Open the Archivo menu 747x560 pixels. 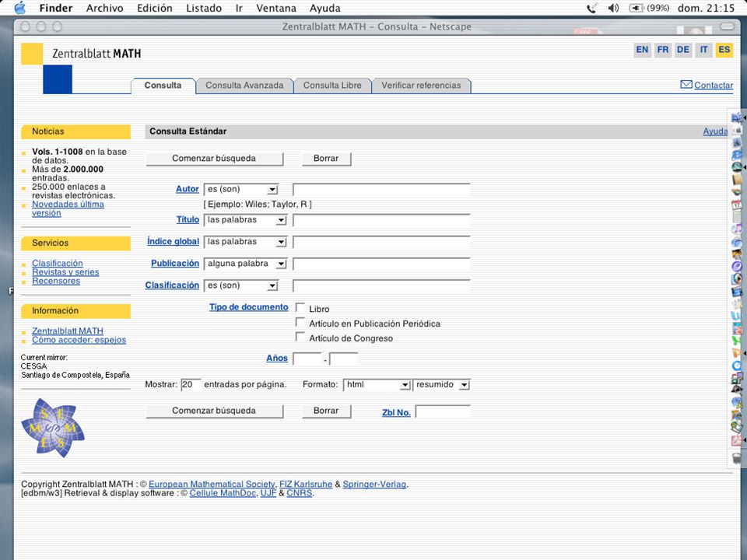(x=105, y=8)
